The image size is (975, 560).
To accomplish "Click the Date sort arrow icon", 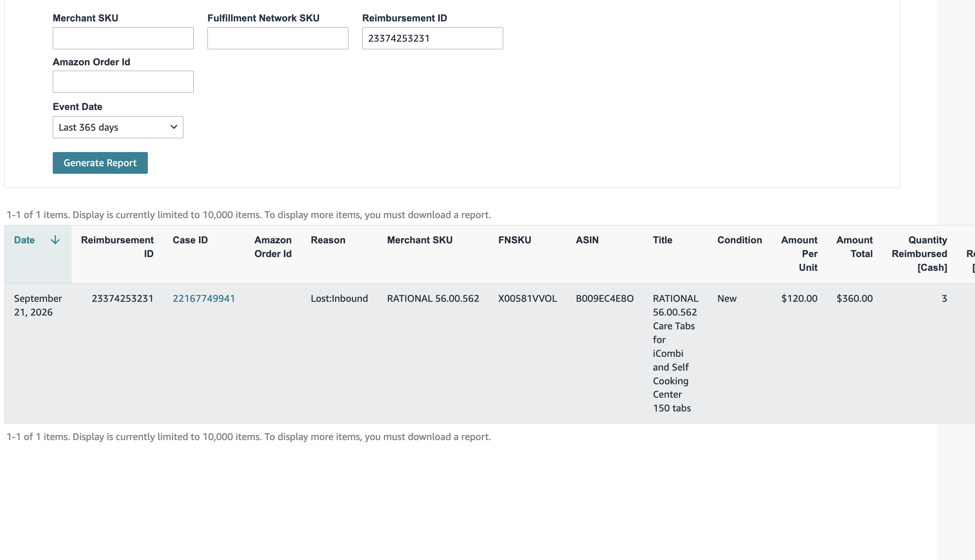I will tap(55, 240).
